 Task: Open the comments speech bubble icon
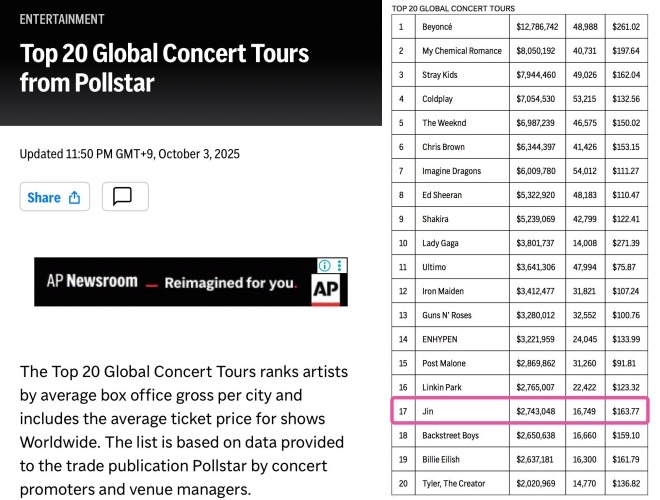tap(124, 197)
